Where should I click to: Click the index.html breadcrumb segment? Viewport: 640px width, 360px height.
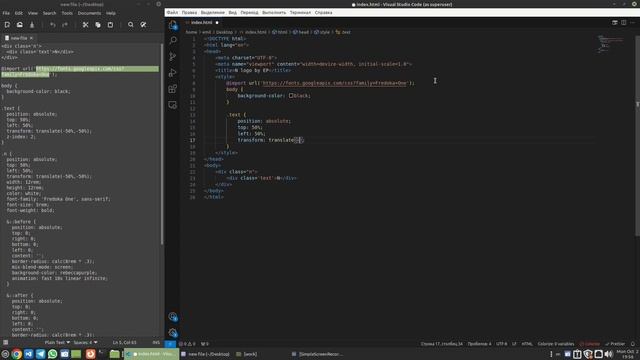pos(253,32)
